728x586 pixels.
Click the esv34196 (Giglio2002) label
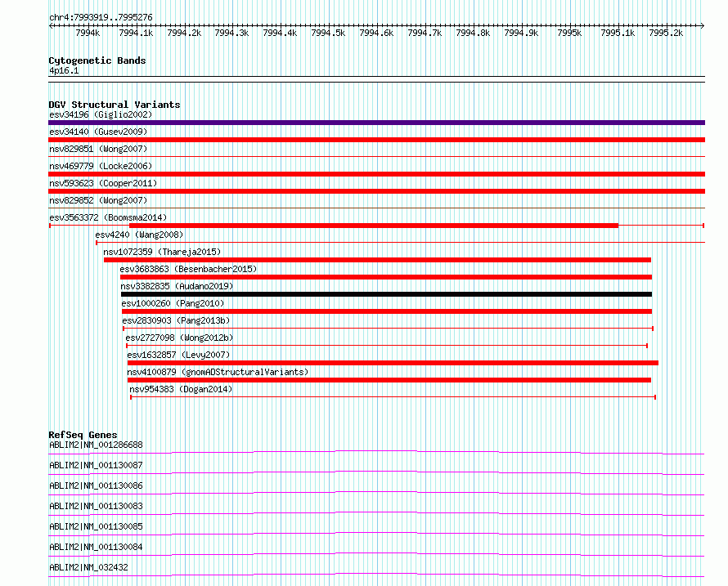click(101, 114)
